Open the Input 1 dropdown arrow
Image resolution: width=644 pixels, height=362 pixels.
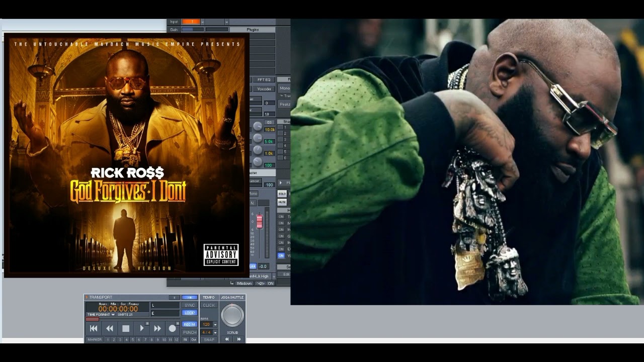(203, 22)
